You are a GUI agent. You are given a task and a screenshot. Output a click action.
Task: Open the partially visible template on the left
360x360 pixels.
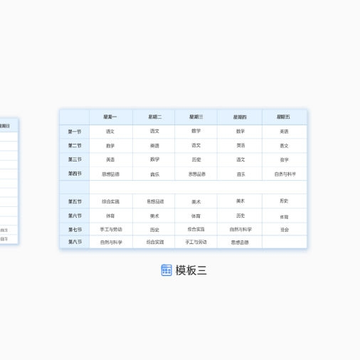tap(9, 181)
